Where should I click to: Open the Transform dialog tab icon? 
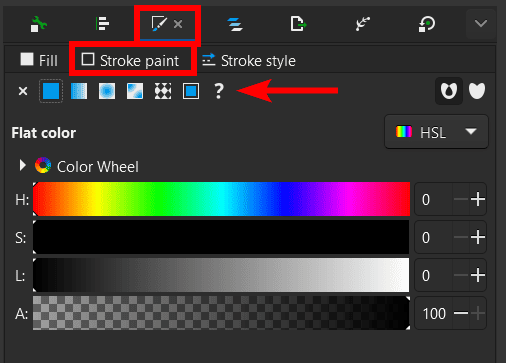click(427, 24)
